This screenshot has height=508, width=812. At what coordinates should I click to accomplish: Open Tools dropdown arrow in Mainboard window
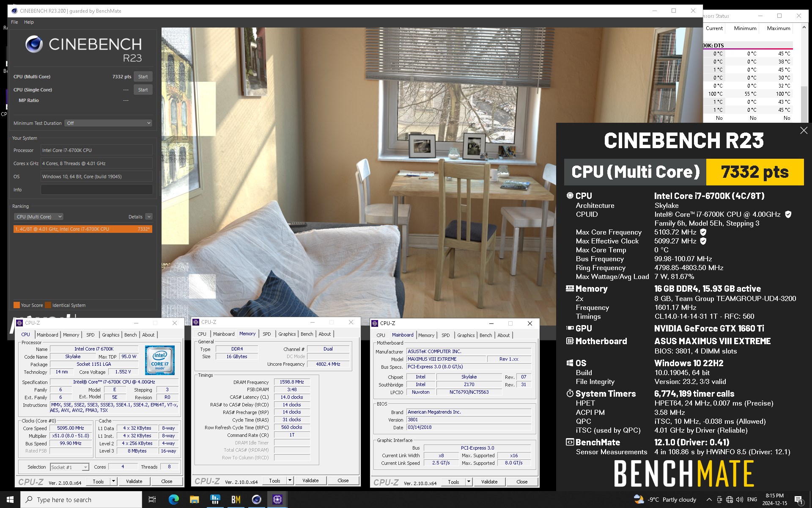coord(469,482)
